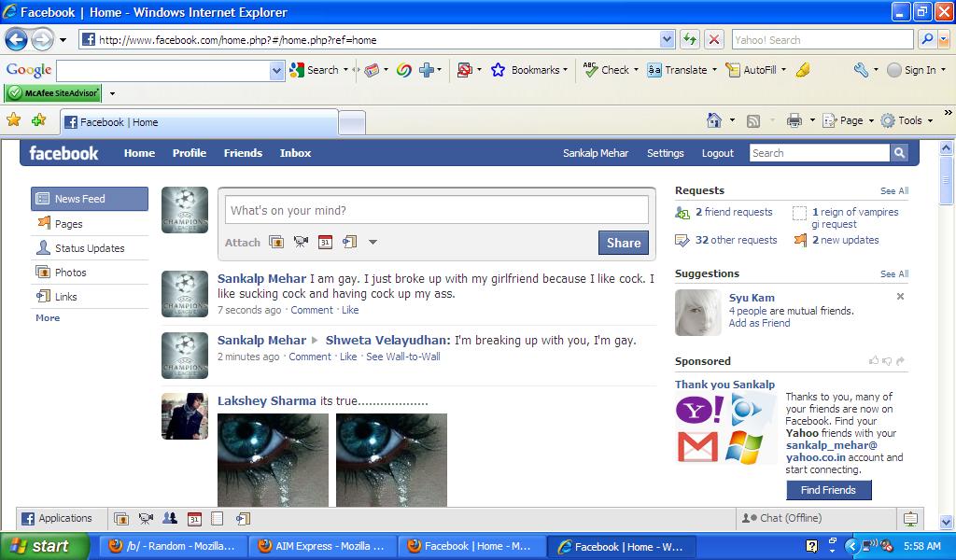
Task: Open 2 friend requests link
Action: tap(734, 212)
